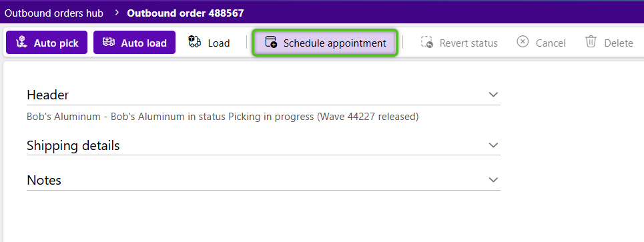Go back to Outbound orders hub breadcrumb

pos(54,13)
